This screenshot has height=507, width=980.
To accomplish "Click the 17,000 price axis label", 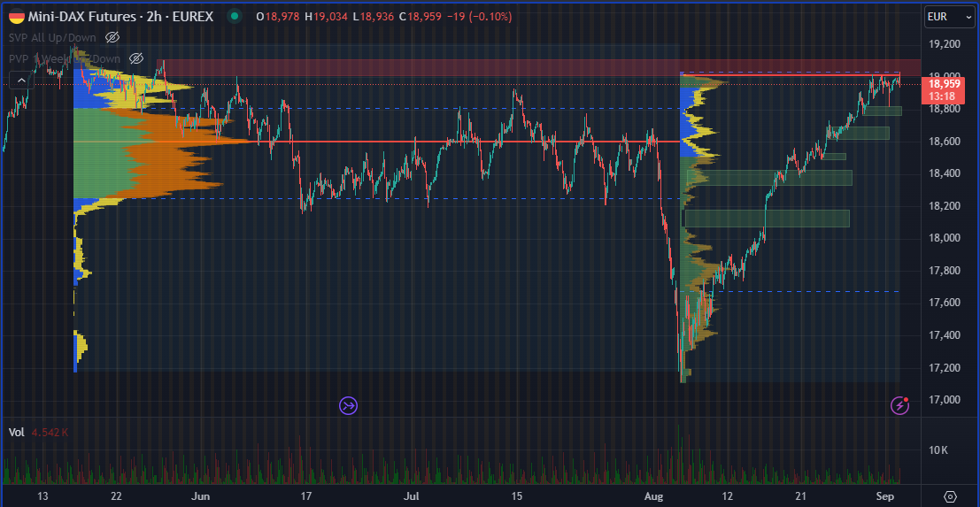I will tap(945, 400).
